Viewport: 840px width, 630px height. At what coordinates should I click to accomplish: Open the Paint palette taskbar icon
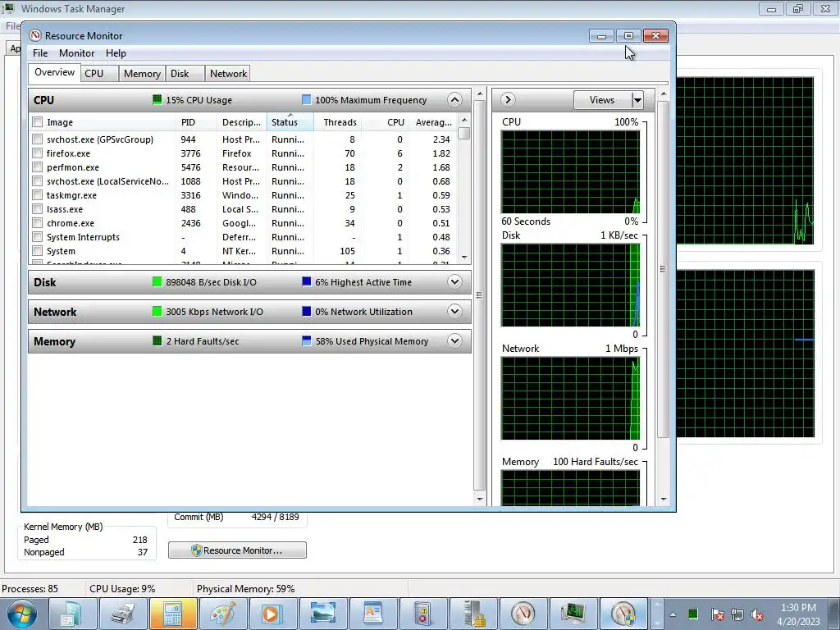(x=223, y=614)
